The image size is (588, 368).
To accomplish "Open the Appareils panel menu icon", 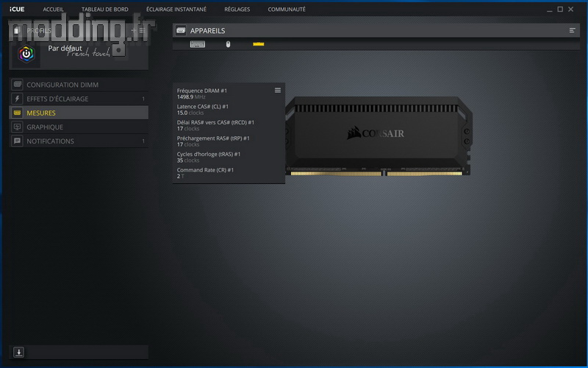I will (x=573, y=30).
